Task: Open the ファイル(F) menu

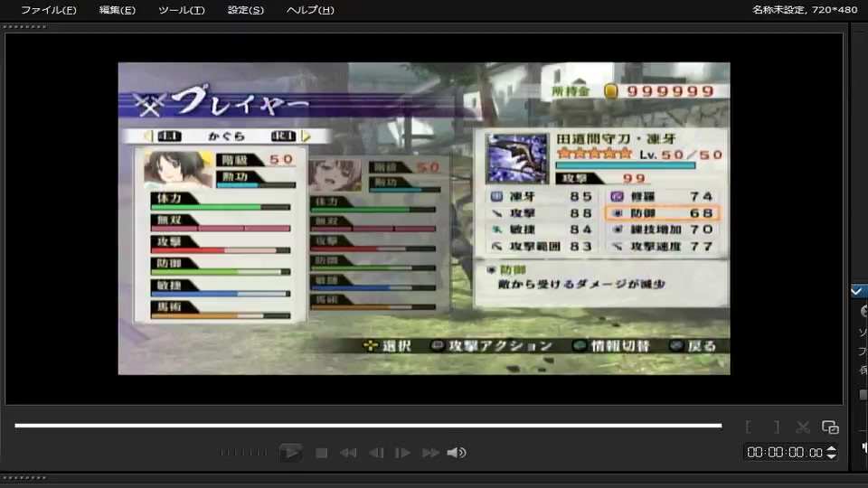Action: click(49, 10)
